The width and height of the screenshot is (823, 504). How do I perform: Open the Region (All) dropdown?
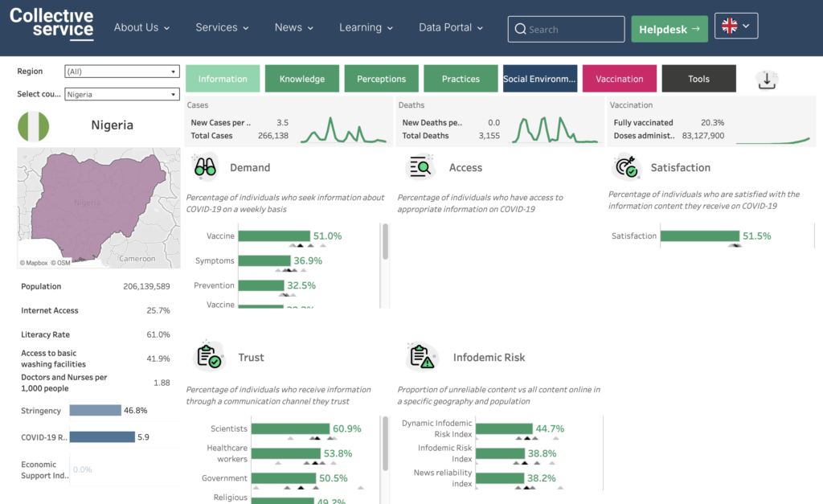click(x=122, y=72)
